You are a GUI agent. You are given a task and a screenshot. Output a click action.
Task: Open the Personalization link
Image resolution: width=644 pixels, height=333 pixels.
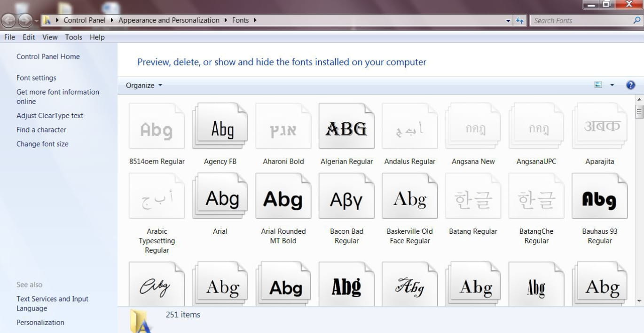(x=40, y=323)
